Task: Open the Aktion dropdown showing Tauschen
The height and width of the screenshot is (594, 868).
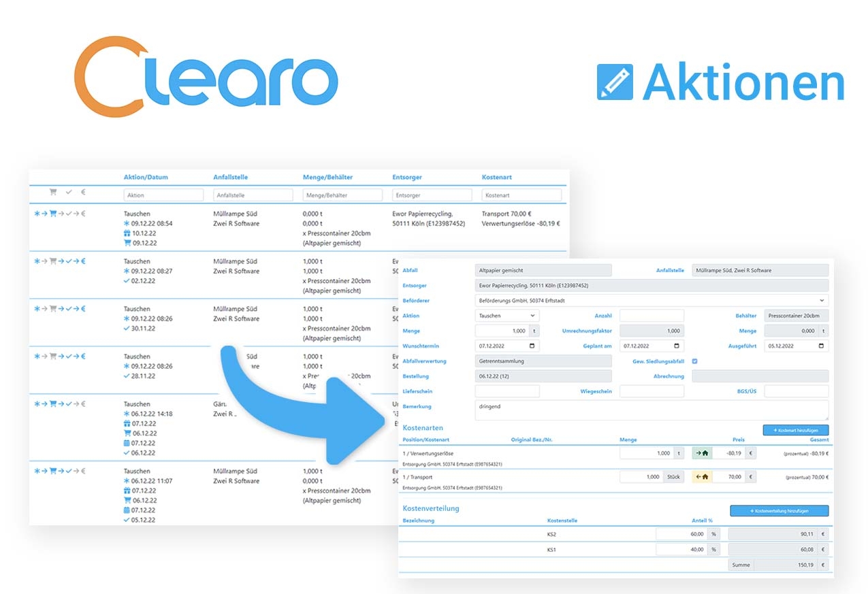Action: tap(507, 316)
